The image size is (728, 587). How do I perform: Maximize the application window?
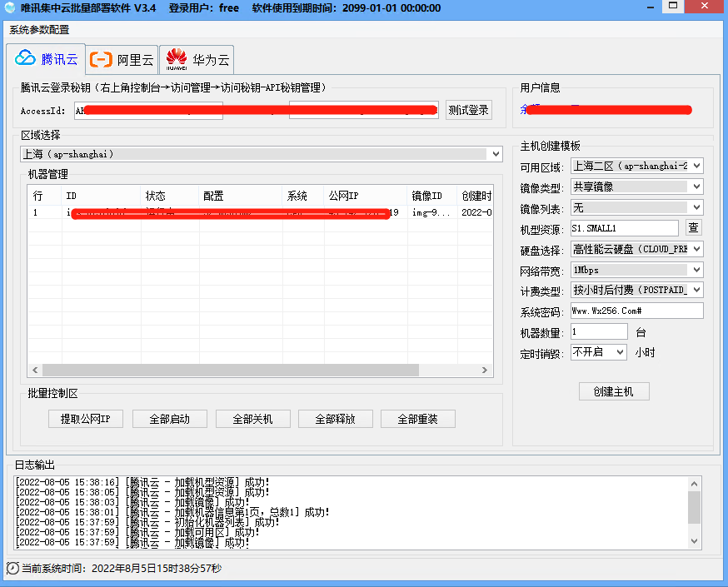[673, 6]
